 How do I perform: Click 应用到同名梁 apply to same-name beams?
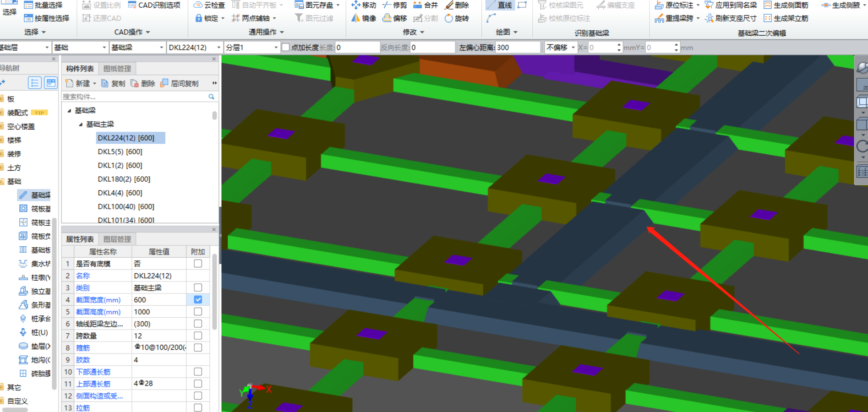731,5
